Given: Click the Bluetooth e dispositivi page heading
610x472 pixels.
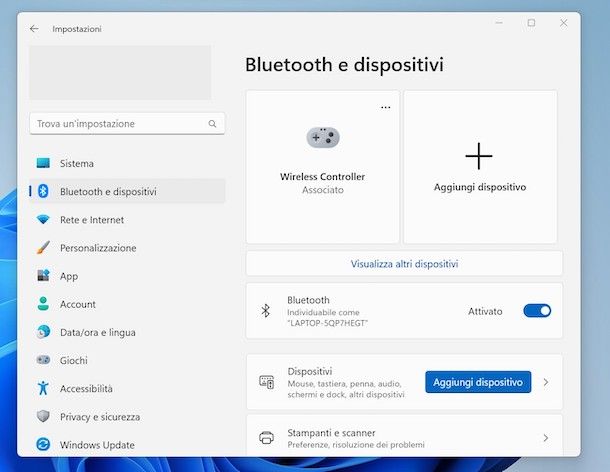Looking at the screenshot, I should click(x=344, y=65).
